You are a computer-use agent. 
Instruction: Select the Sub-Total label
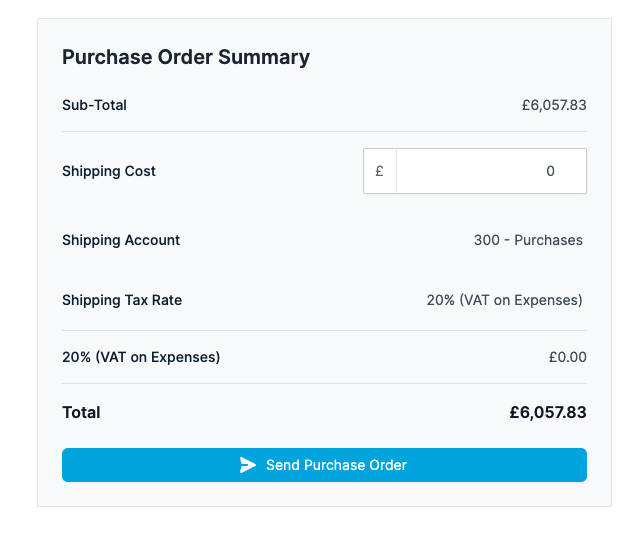point(94,105)
